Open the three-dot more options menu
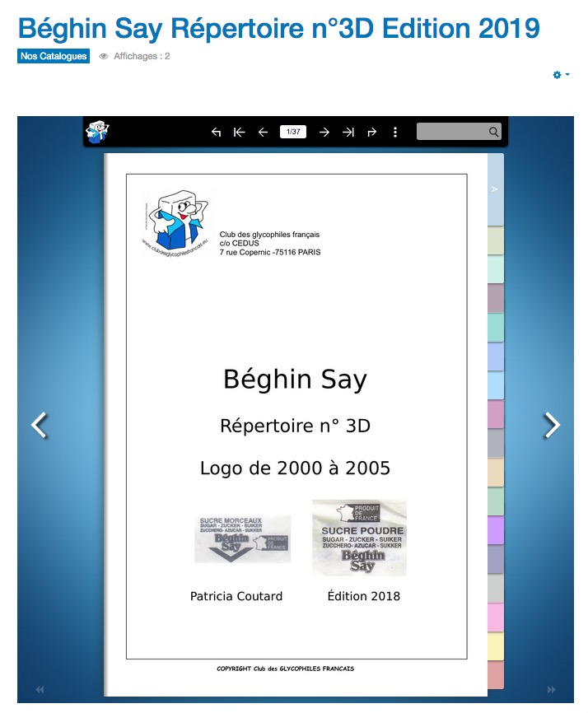Screen dimensions: 588x713 (395, 132)
